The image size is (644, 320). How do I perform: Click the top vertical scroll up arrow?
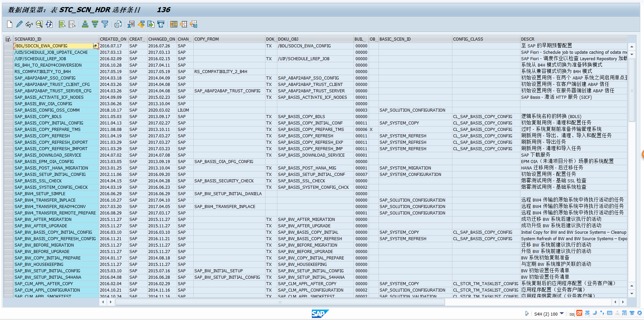point(632,47)
